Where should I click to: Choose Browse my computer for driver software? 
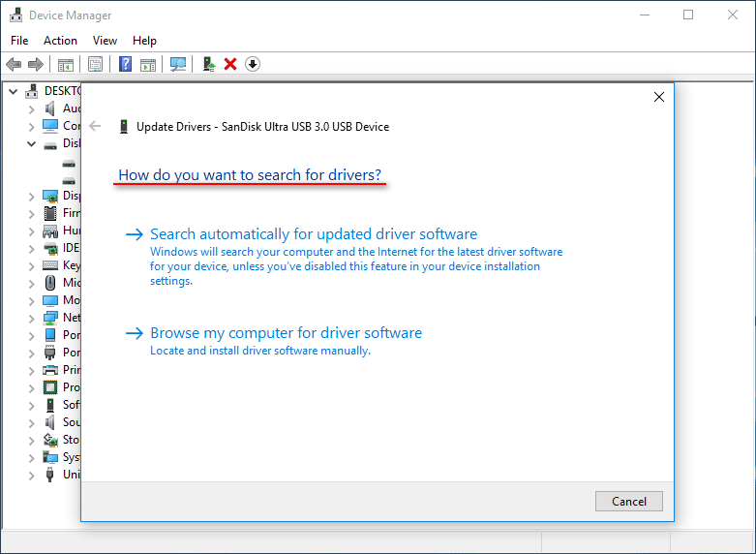(286, 333)
